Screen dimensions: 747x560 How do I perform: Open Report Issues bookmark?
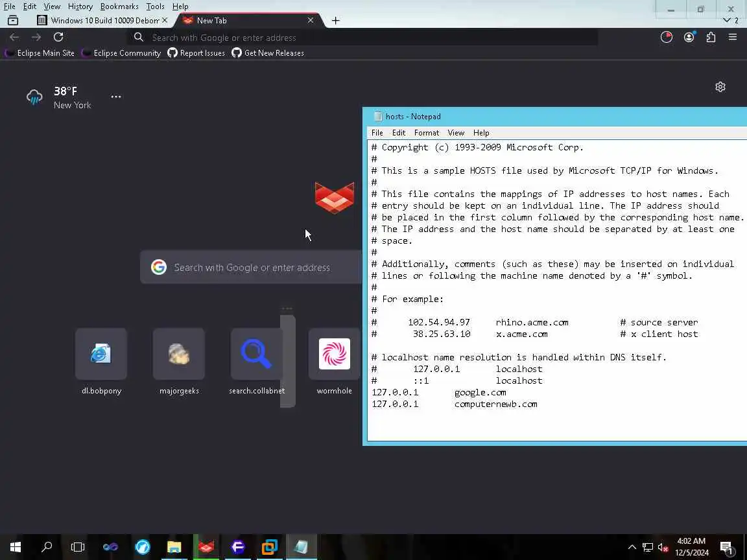(x=196, y=53)
